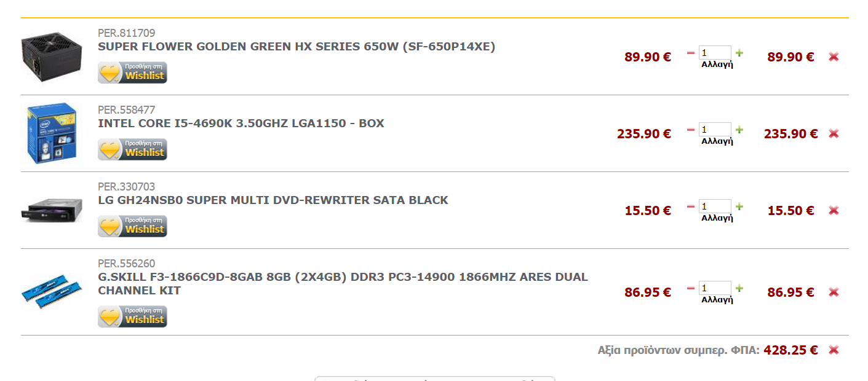Increase Super Flower power supply quantity with plus

coord(739,53)
